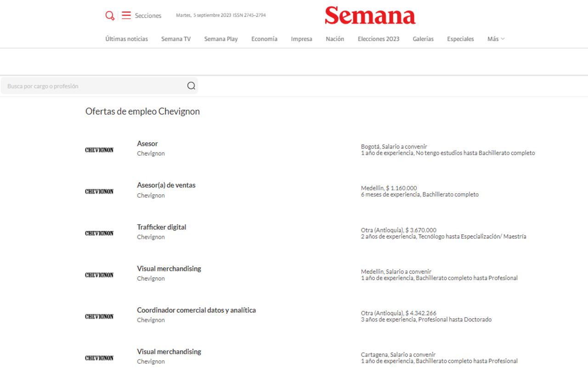Open the Semana Play section

click(x=221, y=39)
